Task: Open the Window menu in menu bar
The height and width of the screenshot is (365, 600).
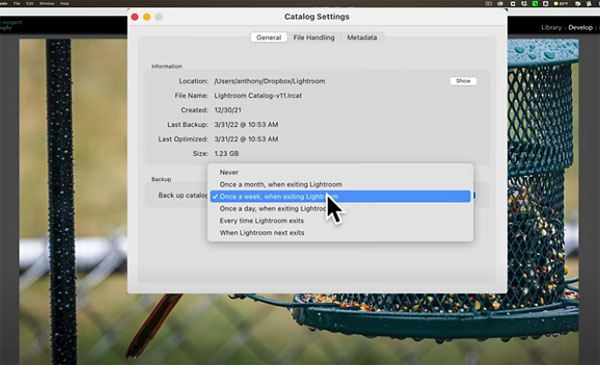Action: coord(47,3)
